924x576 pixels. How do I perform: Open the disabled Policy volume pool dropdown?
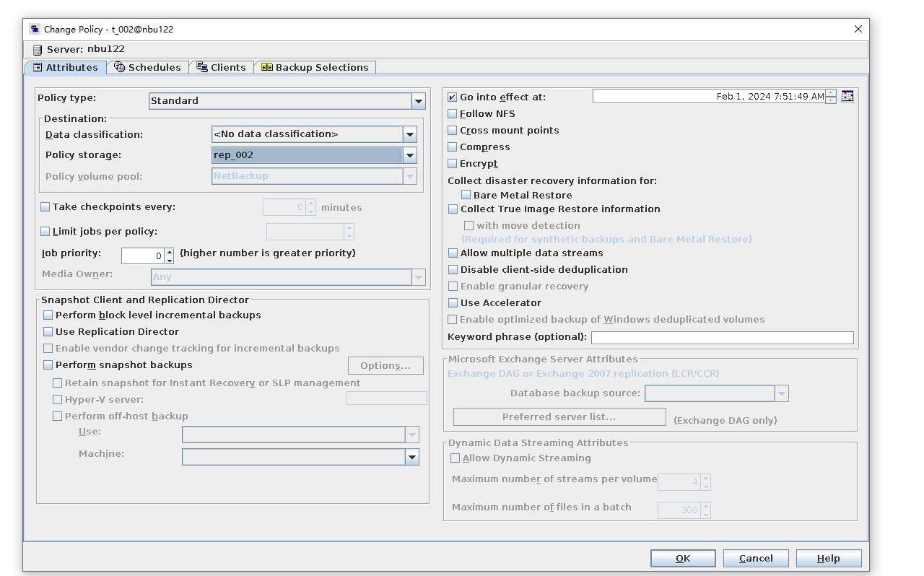pyautogui.click(x=410, y=176)
